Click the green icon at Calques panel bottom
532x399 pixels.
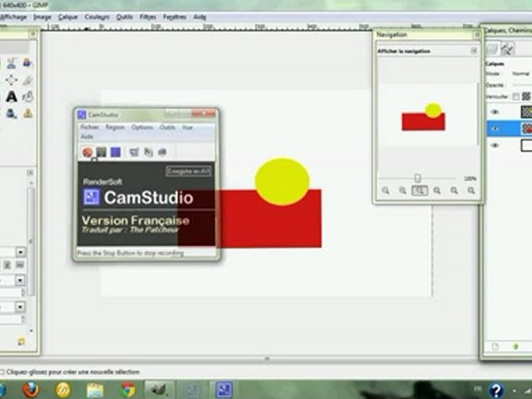pos(516,347)
